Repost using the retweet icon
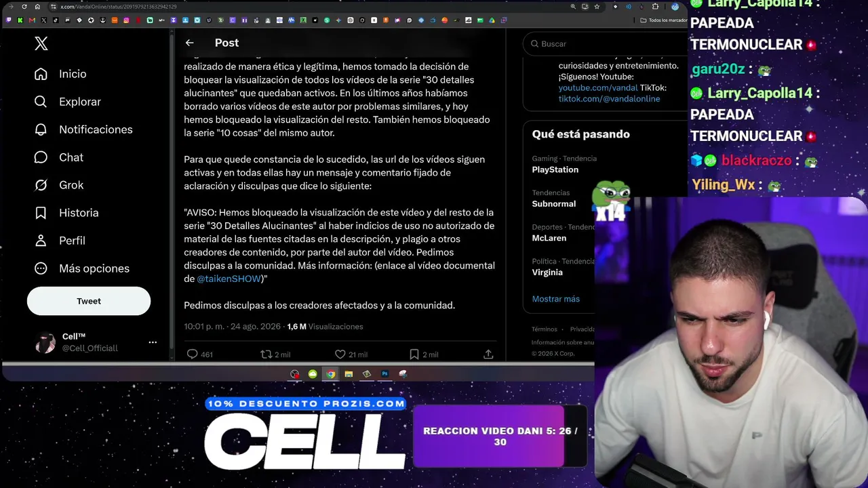Screen dimensions: 868x488 click(267, 354)
